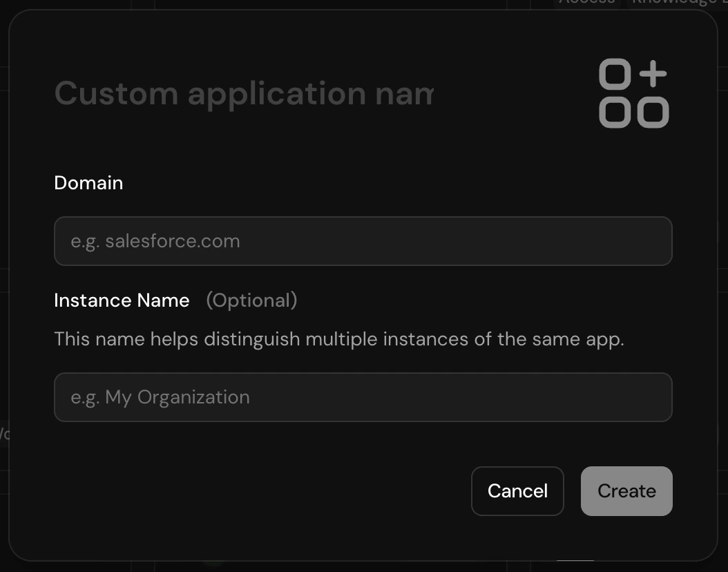Screen dimensions: 728x572
Task: Open the Knowledge Base tab
Action: (x=673, y=3)
